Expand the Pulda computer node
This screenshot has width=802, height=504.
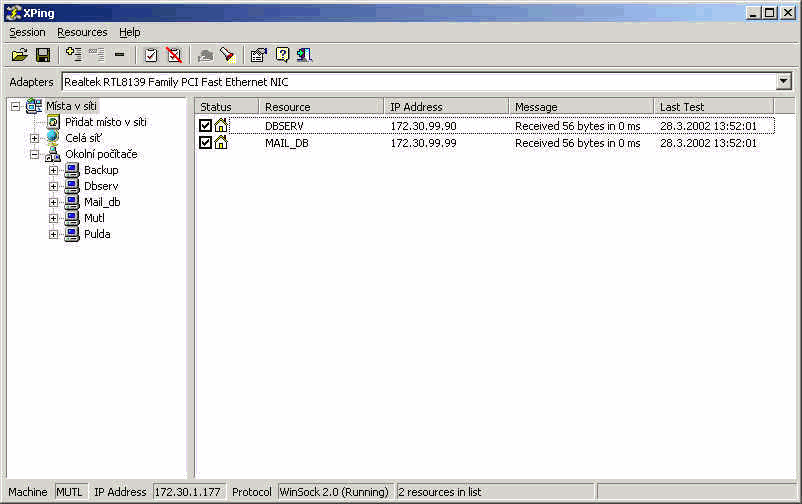(53, 234)
